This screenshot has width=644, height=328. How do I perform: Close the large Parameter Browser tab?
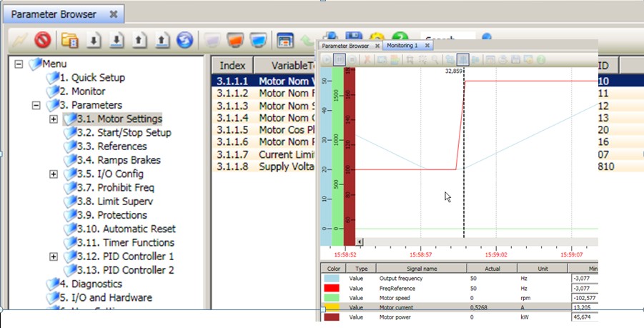coord(114,14)
